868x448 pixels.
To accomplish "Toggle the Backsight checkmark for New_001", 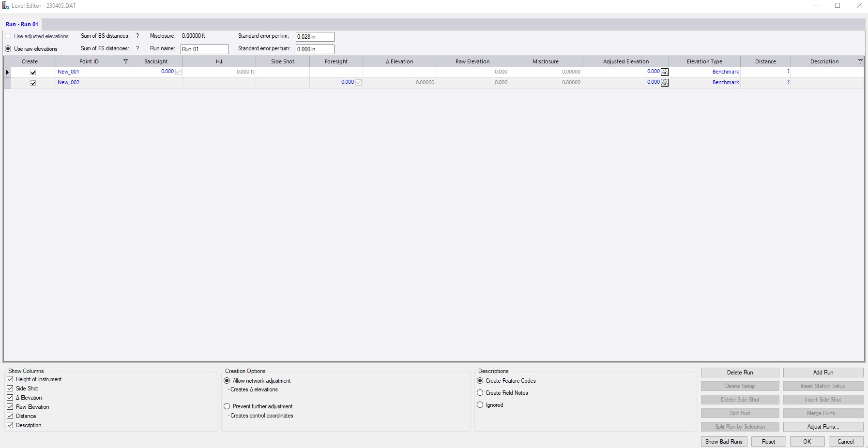I will (178, 72).
